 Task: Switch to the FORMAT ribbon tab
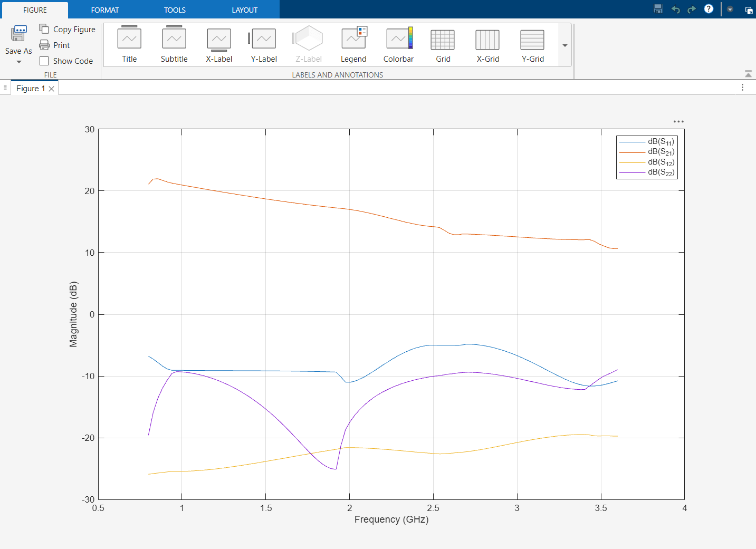pos(104,10)
